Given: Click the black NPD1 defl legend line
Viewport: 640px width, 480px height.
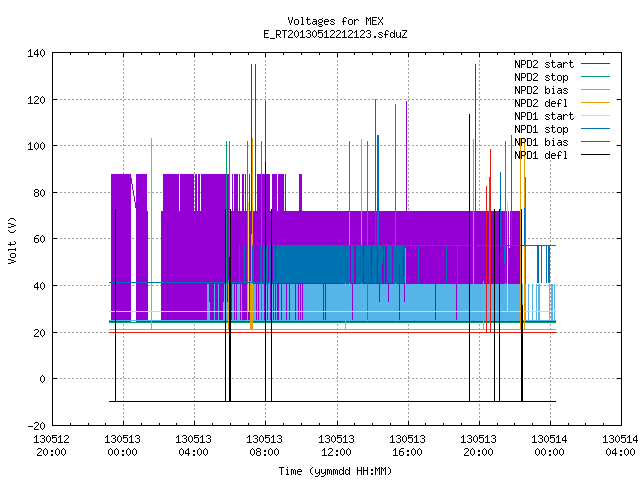Looking at the screenshot, I should (596, 155).
